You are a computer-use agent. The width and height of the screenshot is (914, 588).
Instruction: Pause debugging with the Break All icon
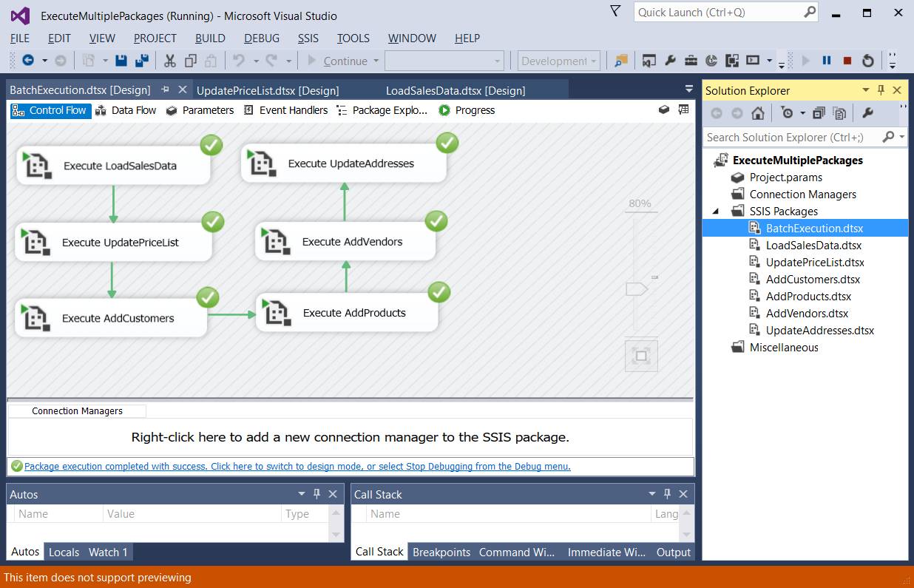click(827, 61)
